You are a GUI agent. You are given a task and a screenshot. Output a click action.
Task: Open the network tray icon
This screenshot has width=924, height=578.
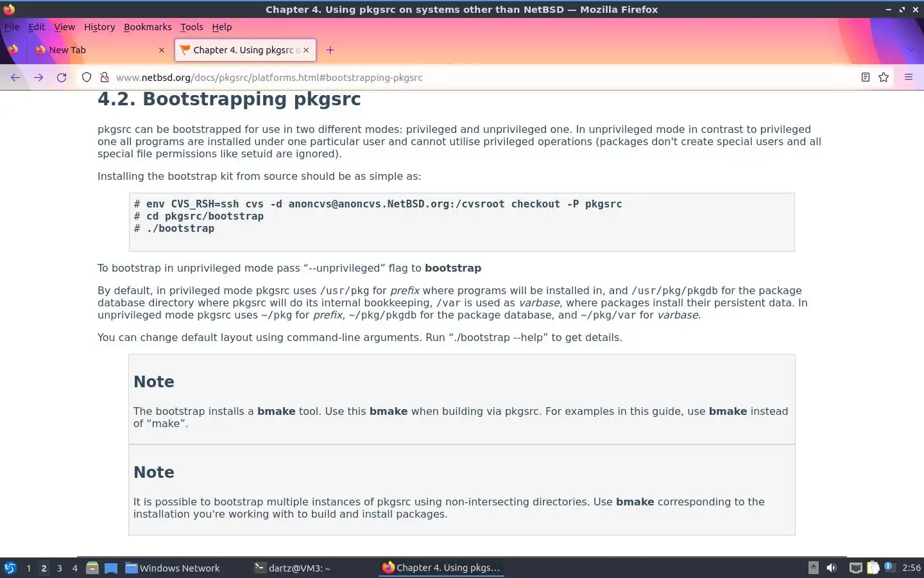tap(855, 568)
